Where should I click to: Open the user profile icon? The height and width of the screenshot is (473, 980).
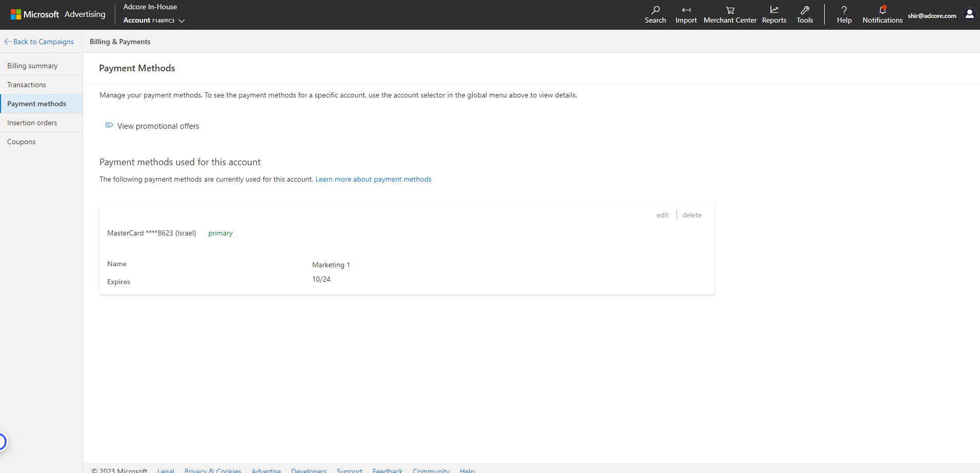pyautogui.click(x=969, y=14)
